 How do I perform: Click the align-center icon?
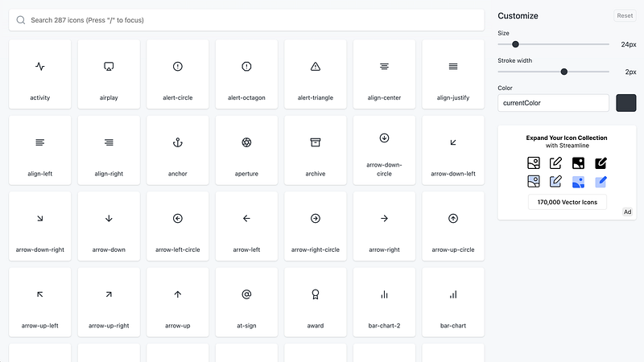pos(384,74)
